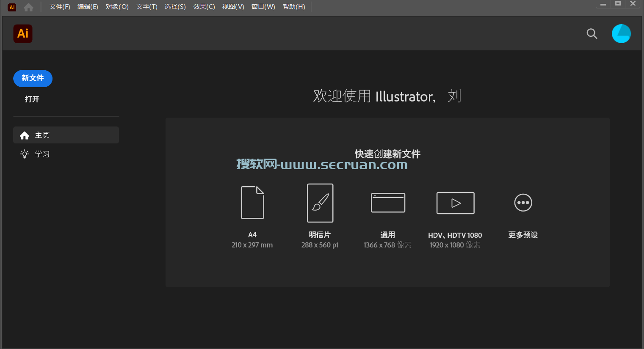
Task: Select the HDV、HDTV 1080 video preset icon
Action: coord(456,203)
